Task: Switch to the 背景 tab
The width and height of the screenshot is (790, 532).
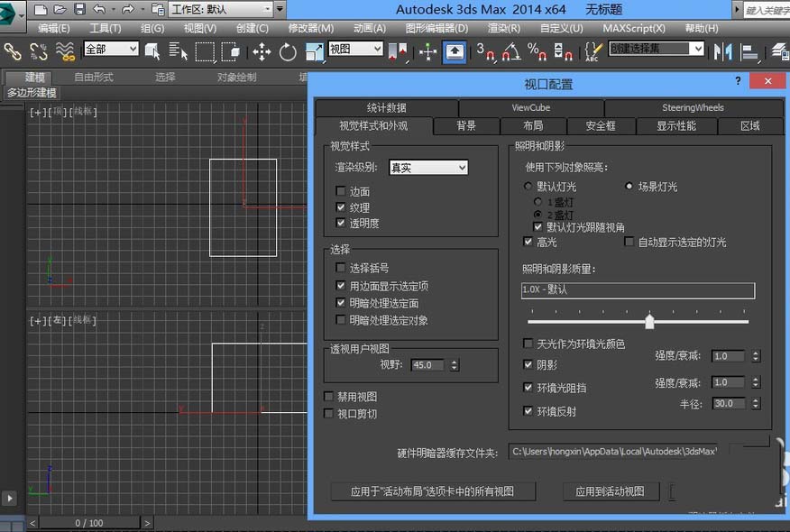Action: click(x=466, y=125)
